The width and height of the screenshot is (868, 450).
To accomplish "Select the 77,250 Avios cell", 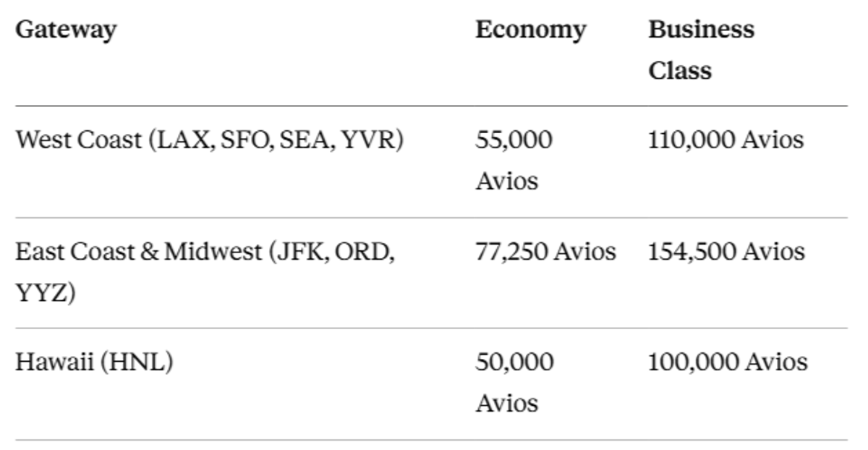I will 545,251.
